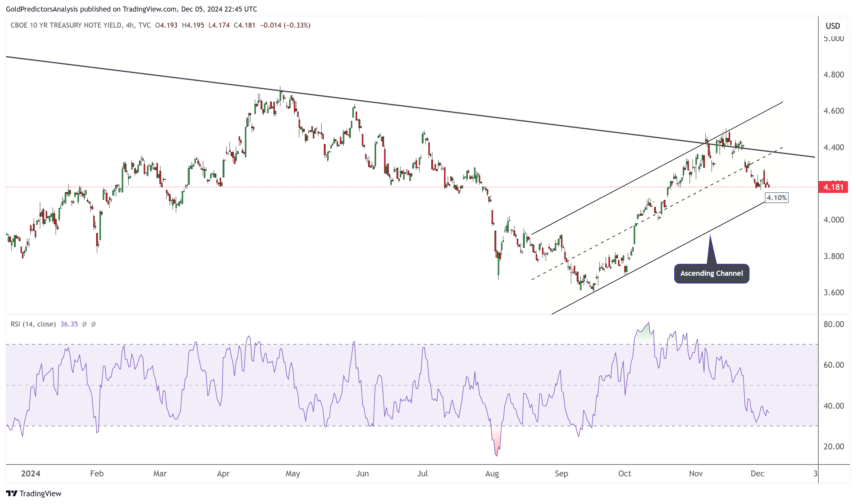Click the second ø symbol beside RSI value
This screenshot has height=504, width=856.
pos(93,324)
